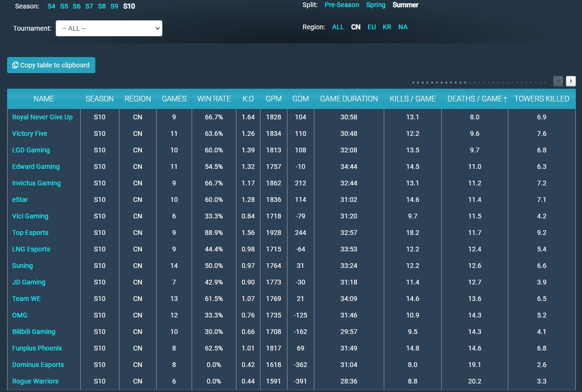This screenshot has height=392, width=582.
Task: Click Rogue Warriors deaths value 20.2
Action: [x=475, y=381]
